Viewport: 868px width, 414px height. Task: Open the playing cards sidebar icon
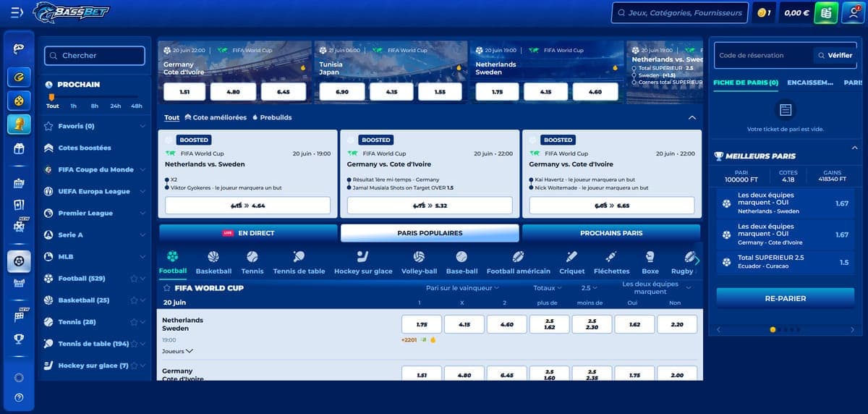(19, 205)
